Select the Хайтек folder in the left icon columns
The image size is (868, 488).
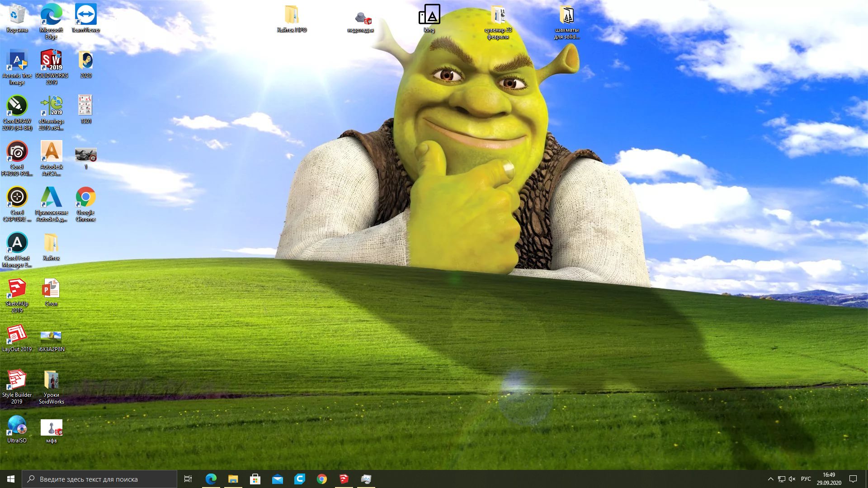coord(51,247)
